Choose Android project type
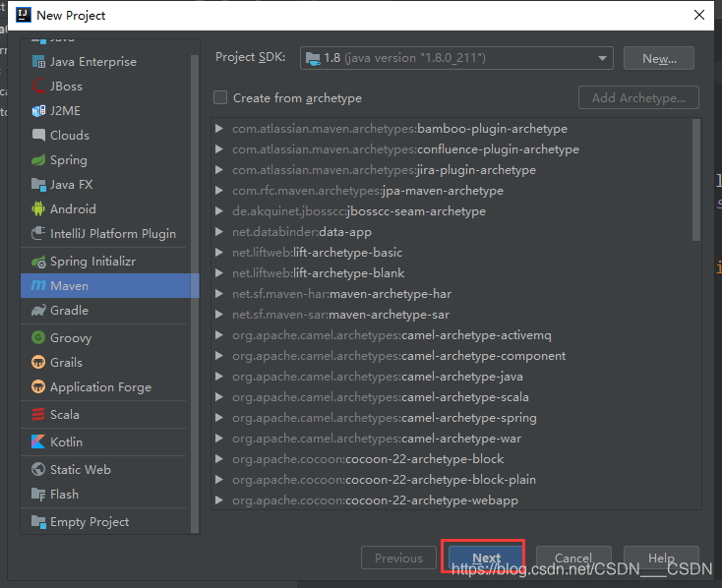This screenshot has width=722, height=588. click(x=106, y=209)
